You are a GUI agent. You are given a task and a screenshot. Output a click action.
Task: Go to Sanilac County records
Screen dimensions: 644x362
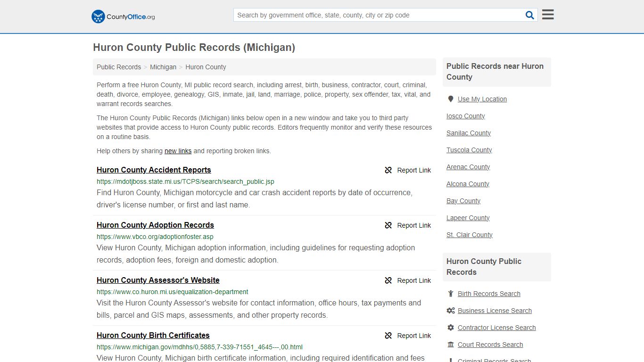coord(469,133)
